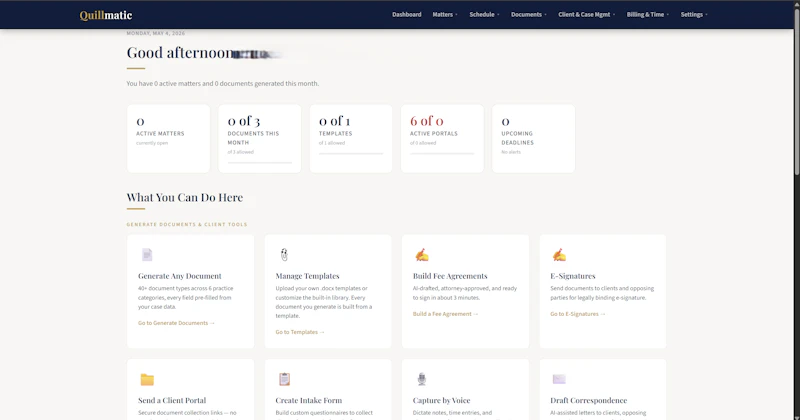
Task: Click the E-Signatures writing-hand icon
Action: pos(559,254)
